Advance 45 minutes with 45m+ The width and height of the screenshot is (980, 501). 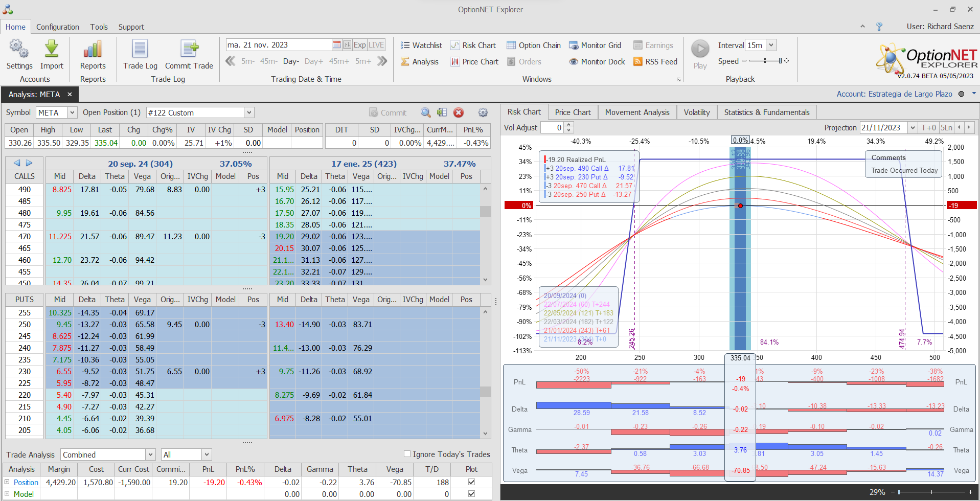click(x=339, y=61)
